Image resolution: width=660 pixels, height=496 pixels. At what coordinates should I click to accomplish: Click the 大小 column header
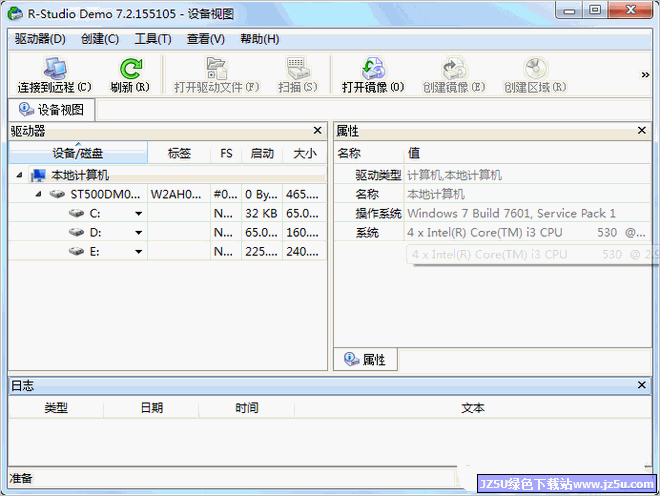click(x=305, y=153)
